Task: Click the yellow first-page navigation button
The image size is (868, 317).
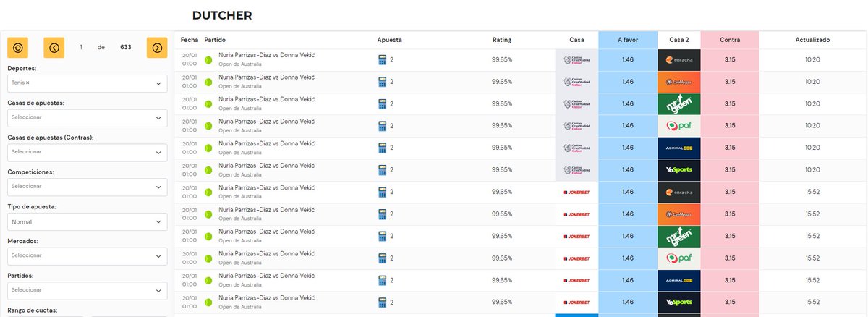Action: coord(18,48)
